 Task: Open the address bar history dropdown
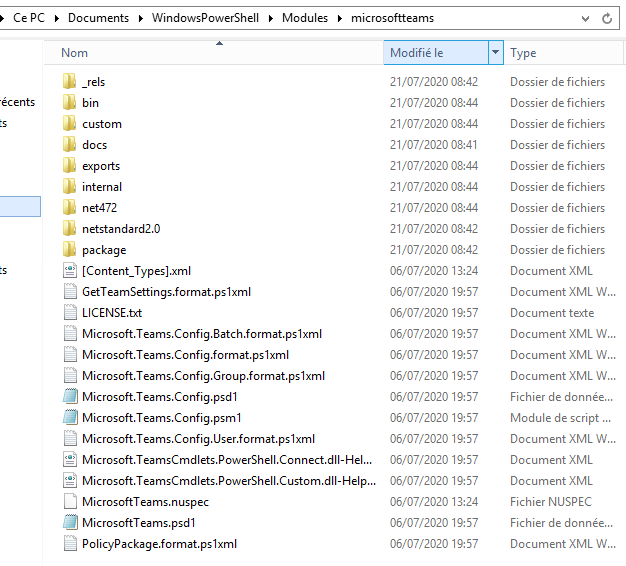(585, 18)
